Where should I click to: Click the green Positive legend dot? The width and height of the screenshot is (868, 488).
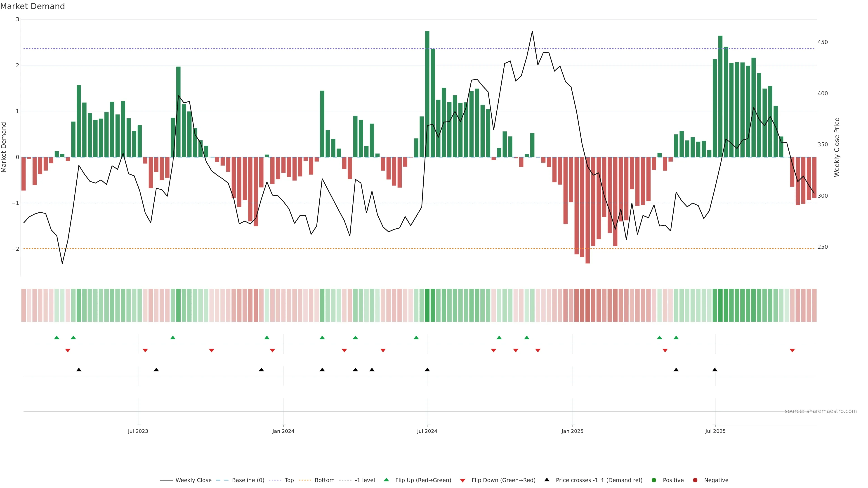pyautogui.click(x=654, y=480)
